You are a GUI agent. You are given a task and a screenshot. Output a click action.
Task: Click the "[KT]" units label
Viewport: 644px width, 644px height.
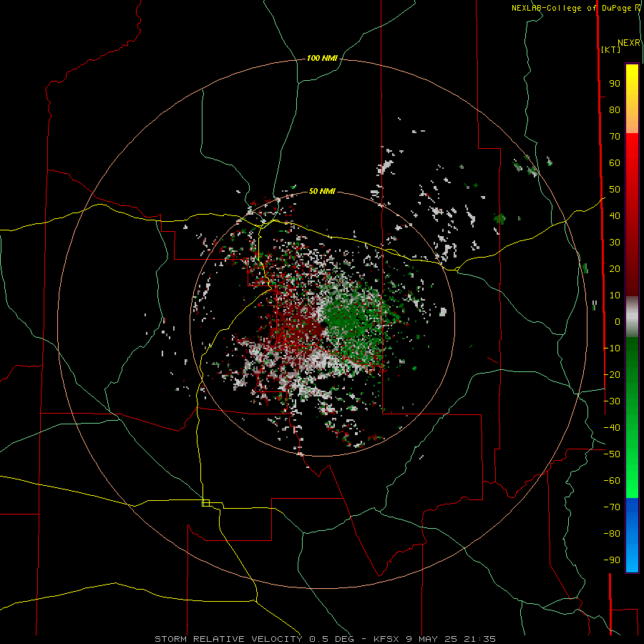611,49
